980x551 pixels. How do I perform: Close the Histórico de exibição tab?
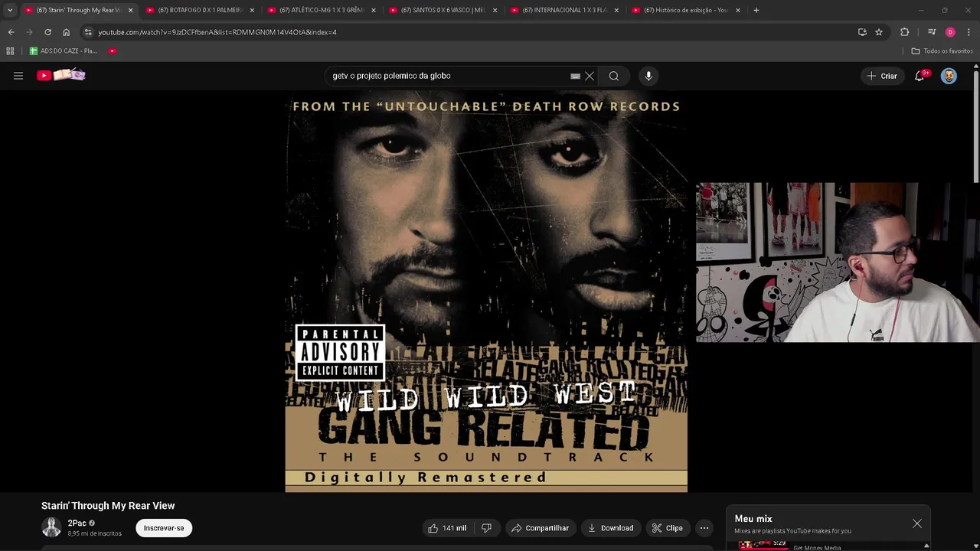[738, 10]
